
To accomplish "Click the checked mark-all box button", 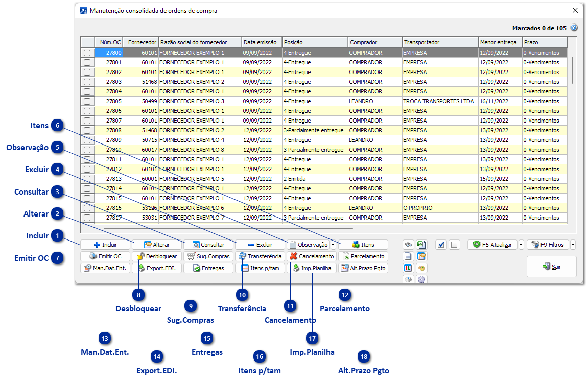I will click(441, 245).
